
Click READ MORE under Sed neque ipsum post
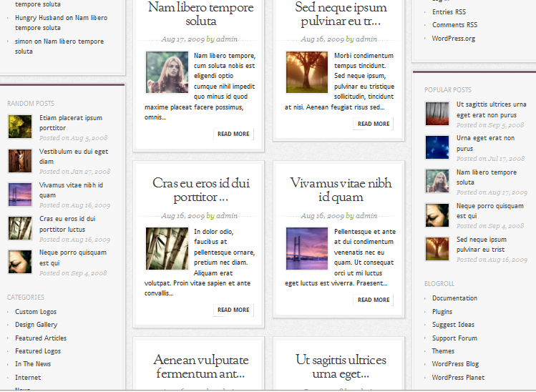(374, 124)
